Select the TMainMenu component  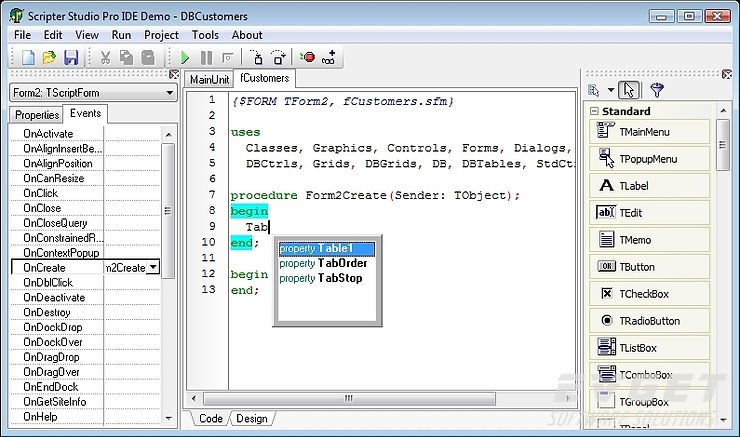[x=649, y=132]
